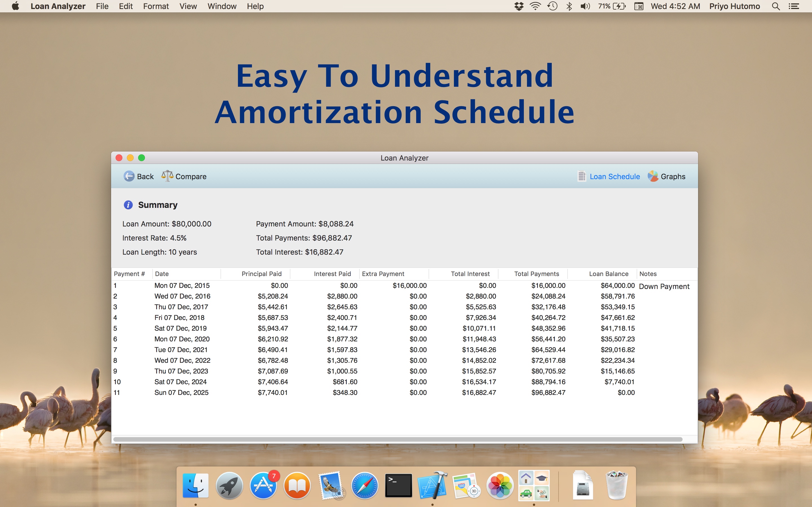Screen dimensions: 812x507
Task: Select payment row dated 07 Dec, 2020
Action: pyautogui.click(x=182, y=339)
